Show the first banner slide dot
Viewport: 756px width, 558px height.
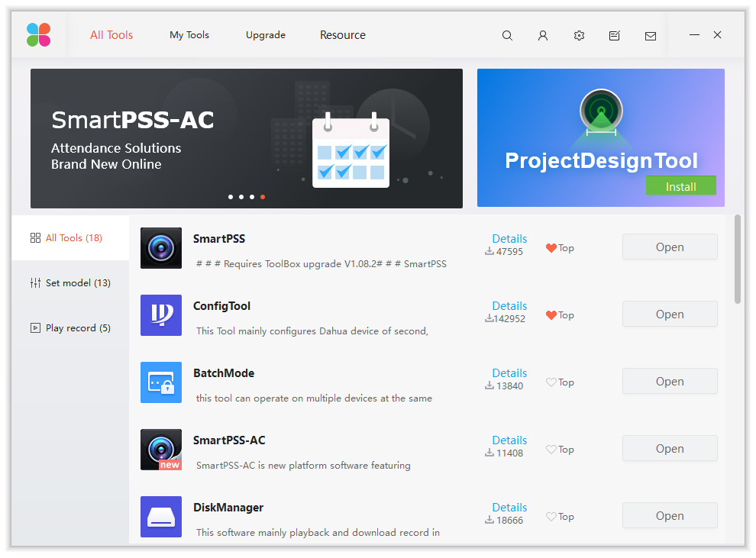click(x=231, y=197)
